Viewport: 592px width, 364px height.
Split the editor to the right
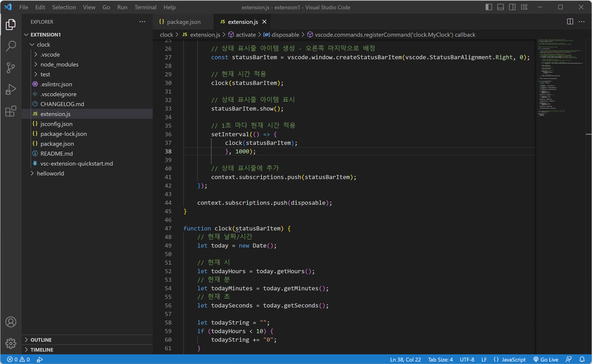[x=570, y=22]
